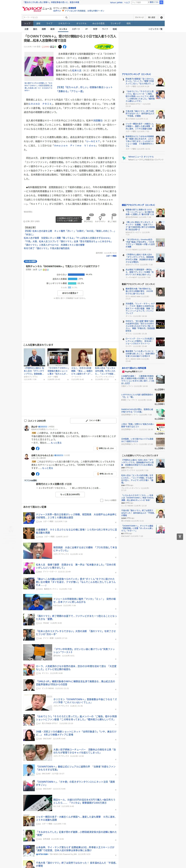The height and width of the screenshot is (868, 186).
Task: Share the article on Facebook
Action: pos(64,47)
